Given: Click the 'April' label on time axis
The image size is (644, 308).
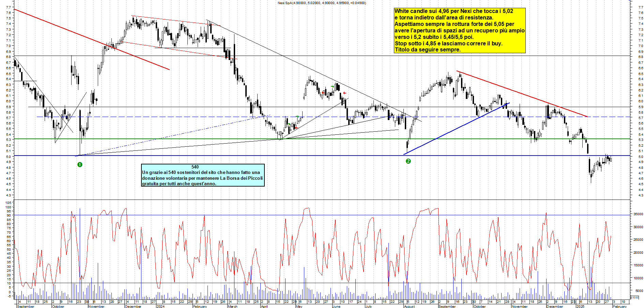Looking at the screenshot, I should (x=264, y=306).
